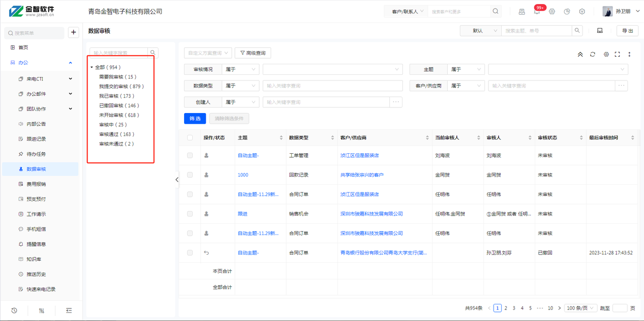Click the 跳至 page number field
Screen dimensions: 644x321
620,308
